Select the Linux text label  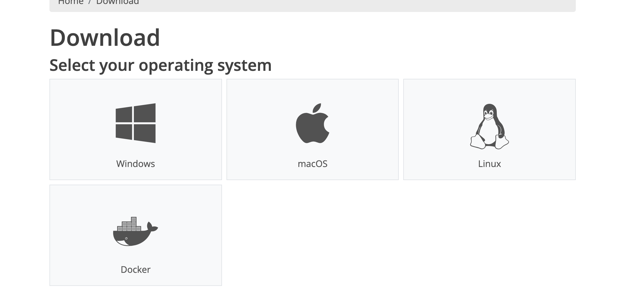click(x=489, y=164)
